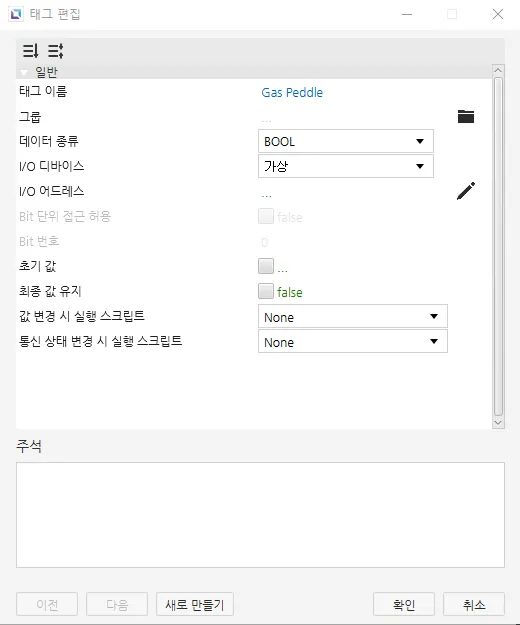This screenshot has height=625, width=520.
Task: Minimize the 태그 편집 window
Action: click(407, 14)
